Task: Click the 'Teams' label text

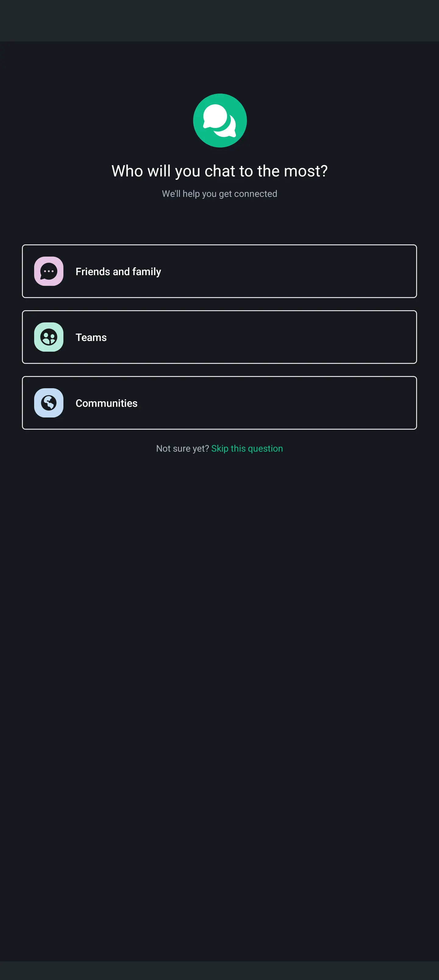Action: [91, 337]
